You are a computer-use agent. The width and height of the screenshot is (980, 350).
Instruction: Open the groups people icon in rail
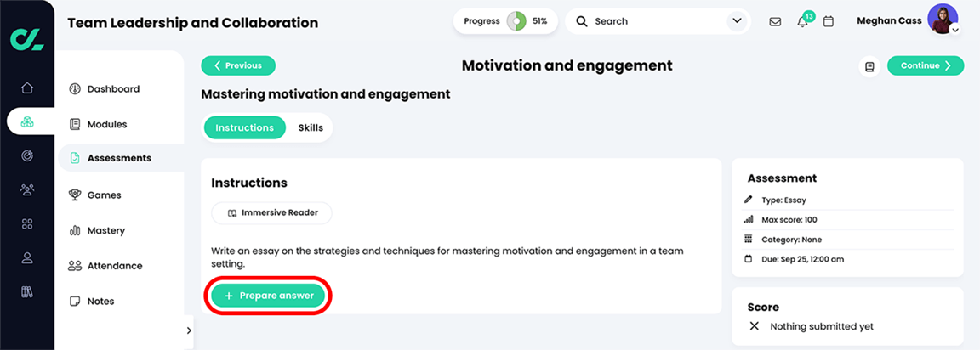[27, 189]
